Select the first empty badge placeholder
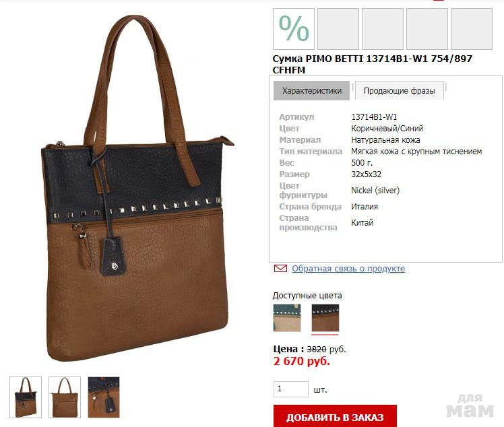Image resolution: width=504 pixels, height=427 pixels. (338, 29)
